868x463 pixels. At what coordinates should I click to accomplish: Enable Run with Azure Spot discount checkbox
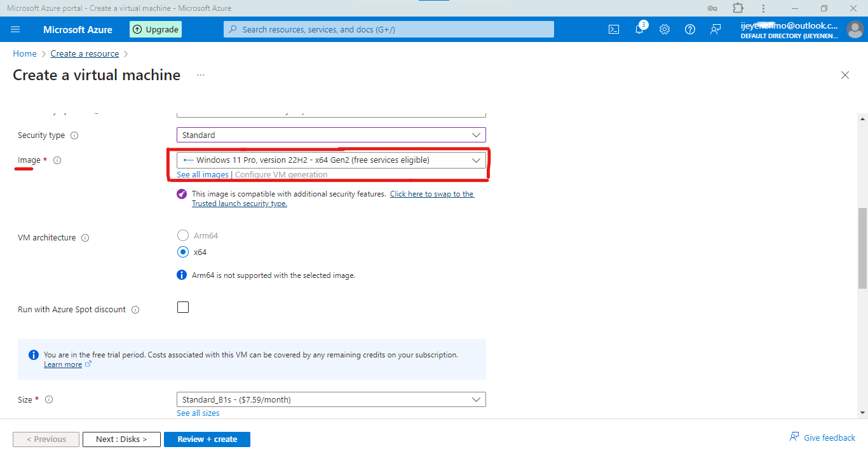183,308
